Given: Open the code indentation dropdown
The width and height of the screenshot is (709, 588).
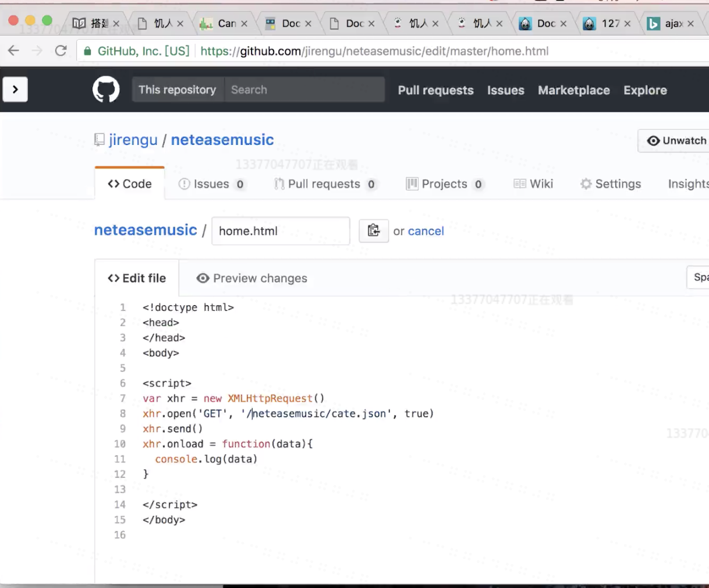Looking at the screenshot, I should (700, 278).
